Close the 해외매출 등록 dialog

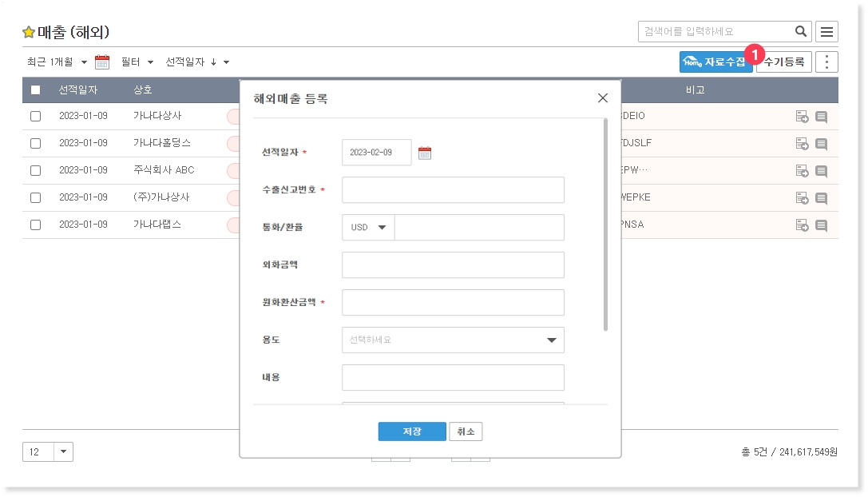tap(603, 98)
